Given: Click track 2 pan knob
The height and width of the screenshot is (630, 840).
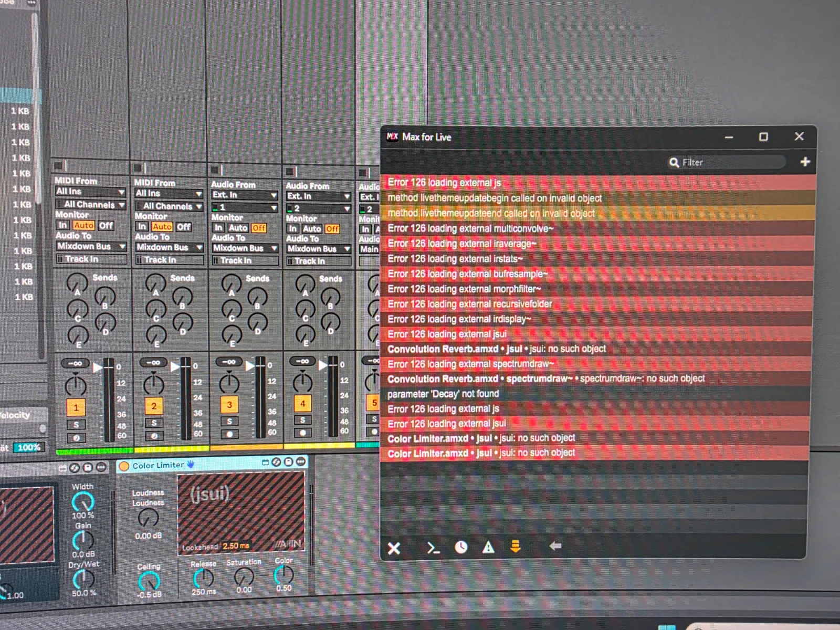Looking at the screenshot, I should [153, 385].
